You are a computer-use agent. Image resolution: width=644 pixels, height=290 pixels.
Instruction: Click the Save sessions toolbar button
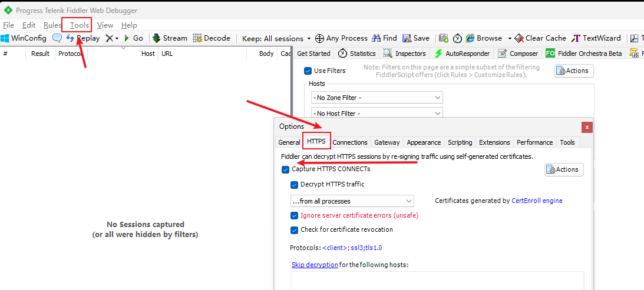point(415,38)
